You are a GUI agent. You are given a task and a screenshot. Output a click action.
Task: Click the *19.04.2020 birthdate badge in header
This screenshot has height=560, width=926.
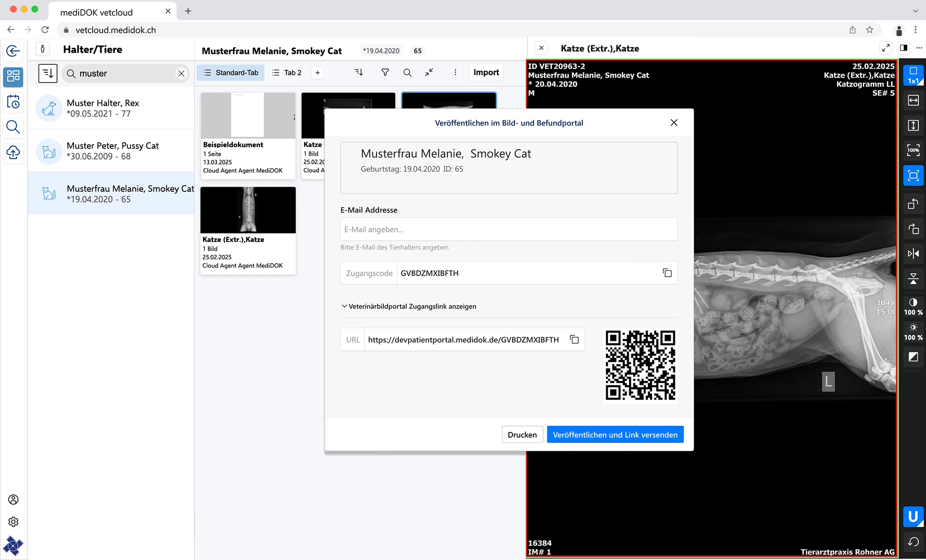[x=381, y=51]
